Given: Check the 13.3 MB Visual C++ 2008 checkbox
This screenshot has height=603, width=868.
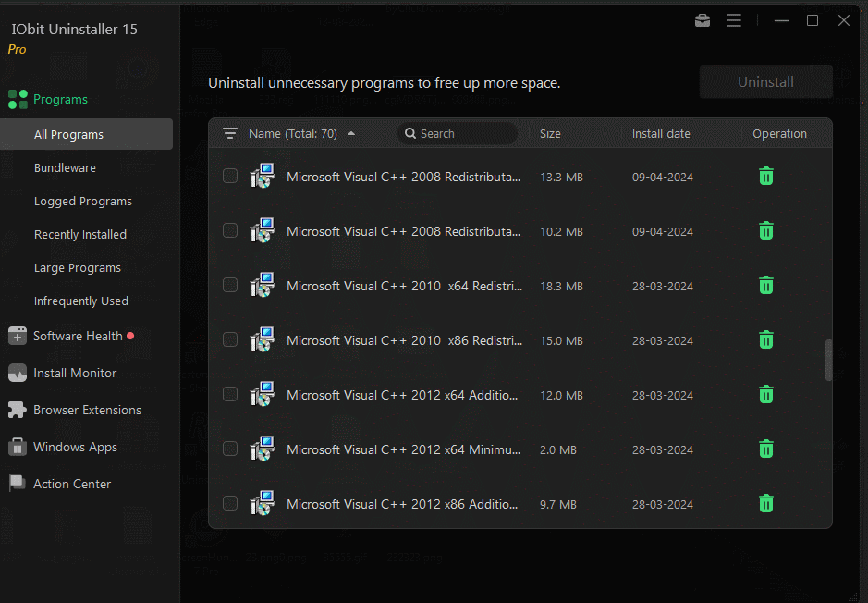Looking at the screenshot, I should (x=230, y=176).
